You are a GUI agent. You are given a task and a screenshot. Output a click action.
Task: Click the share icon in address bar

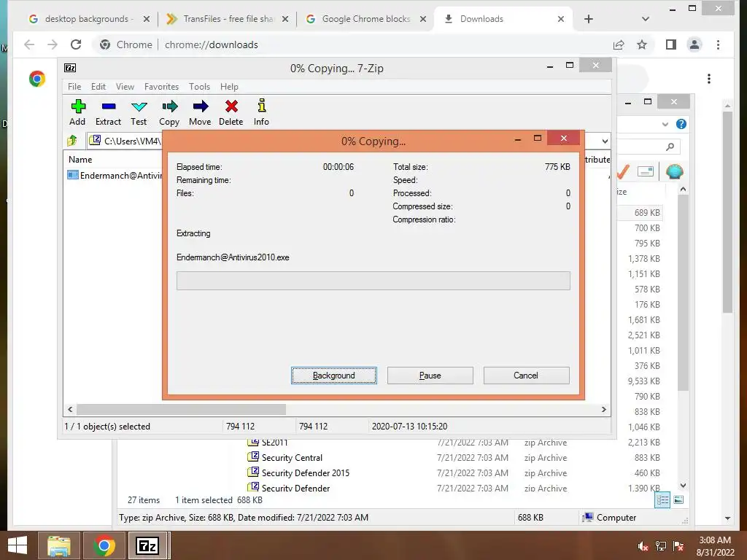point(619,44)
